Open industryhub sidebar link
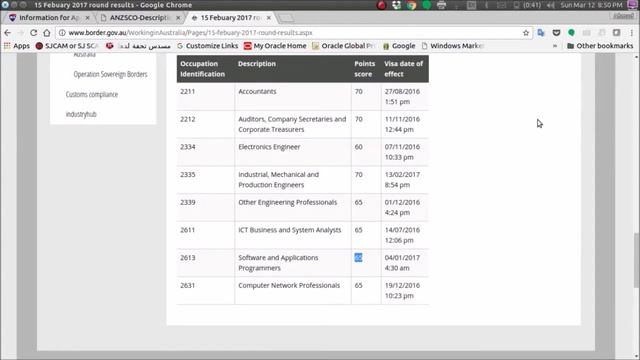The width and height of the screenshot is (640, 360). 81,114
